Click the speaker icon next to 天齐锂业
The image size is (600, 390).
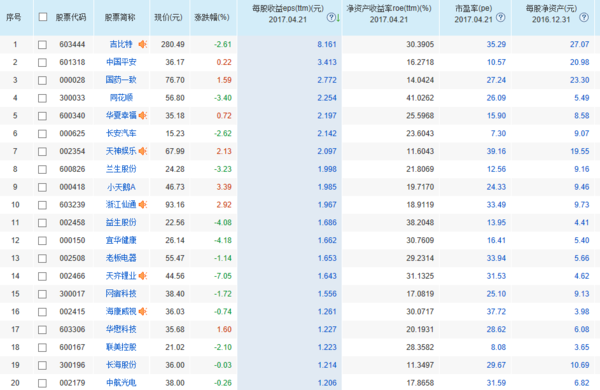tap(142, 276)
